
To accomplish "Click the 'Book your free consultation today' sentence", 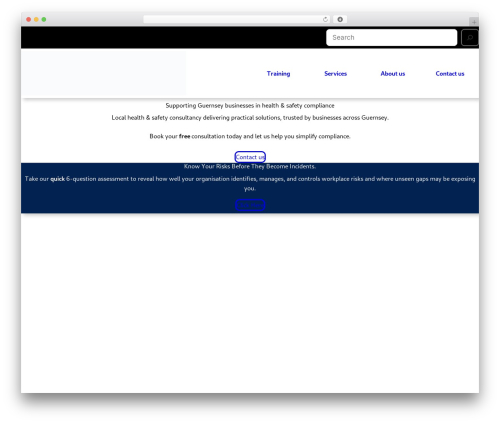I will click(x=250, y=136).
